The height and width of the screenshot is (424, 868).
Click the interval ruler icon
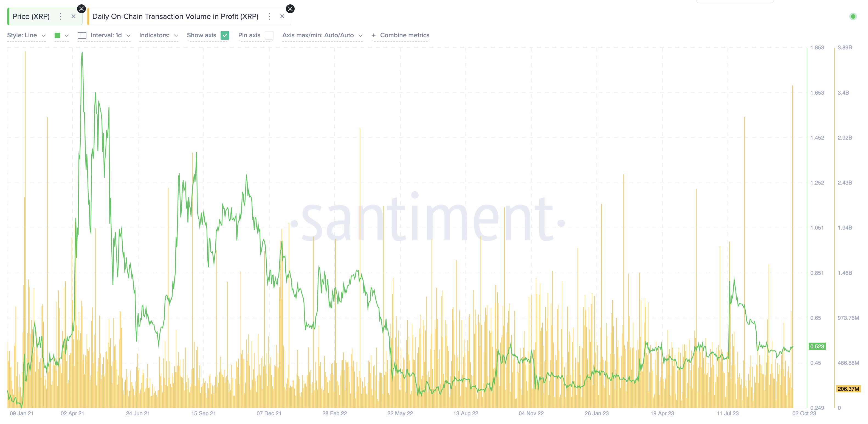82,35
